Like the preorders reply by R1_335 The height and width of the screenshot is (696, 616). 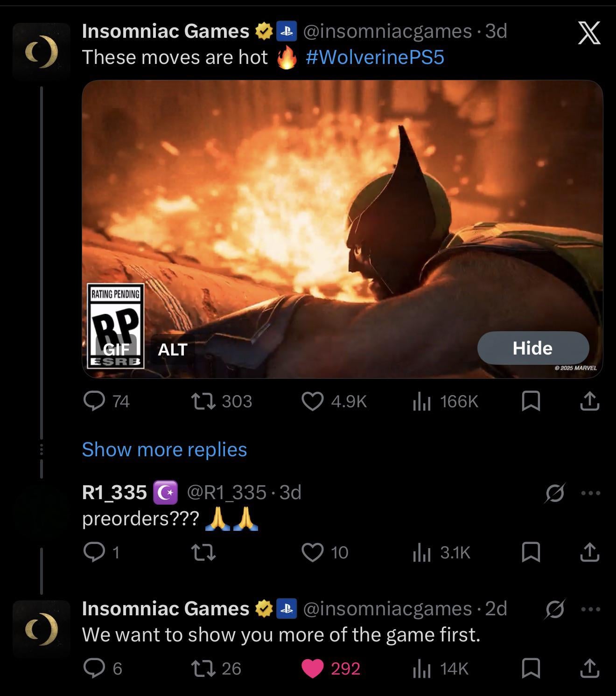[313, 552]
